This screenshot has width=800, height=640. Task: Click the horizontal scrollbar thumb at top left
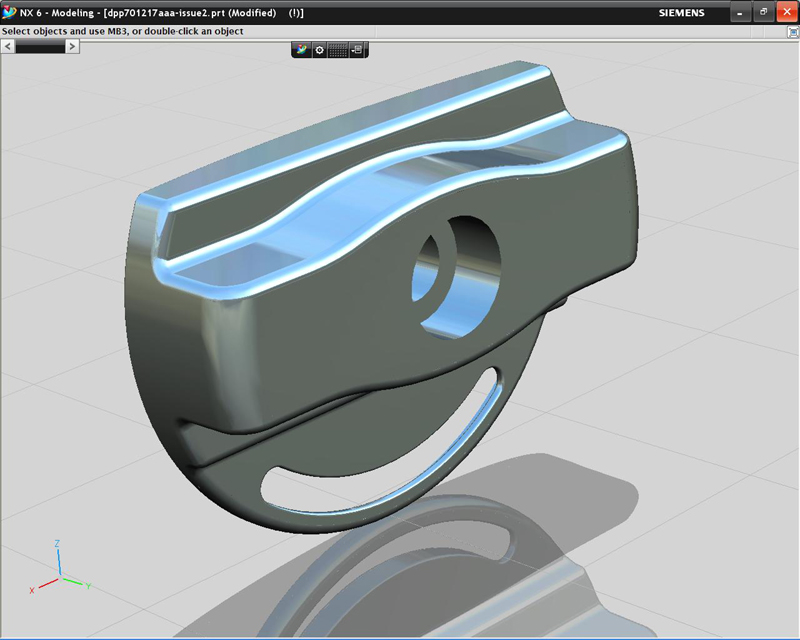coord(39,46)
